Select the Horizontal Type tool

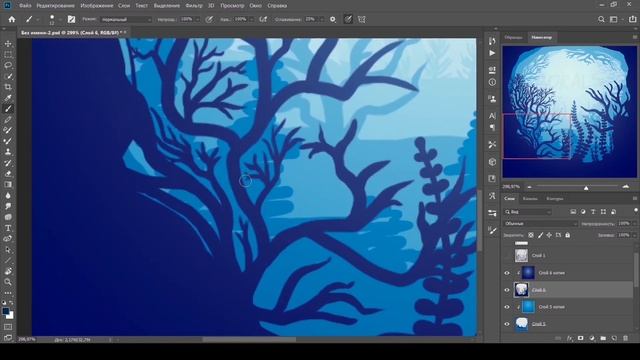pos(8,228)
